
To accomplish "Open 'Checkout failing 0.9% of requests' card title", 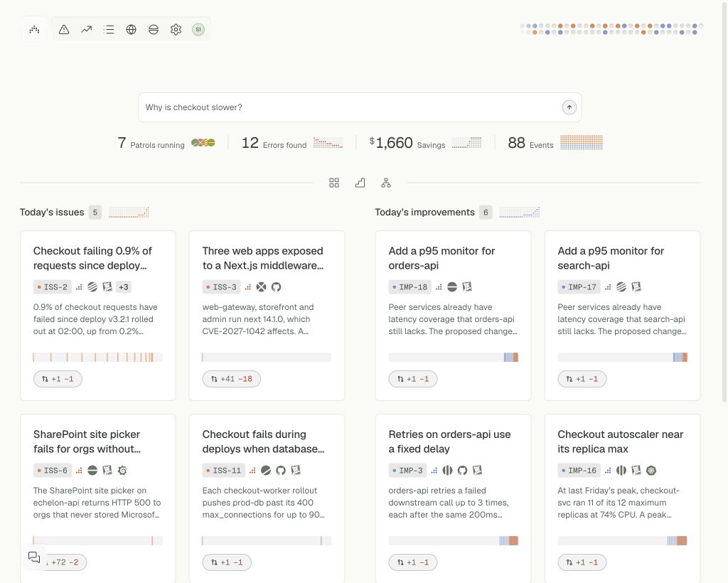I will (x=93, y=258).
